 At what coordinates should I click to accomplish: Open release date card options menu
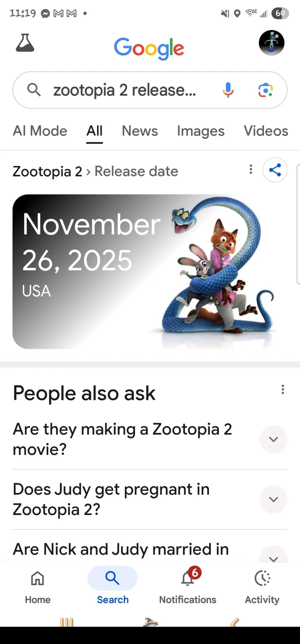point(251,169)
